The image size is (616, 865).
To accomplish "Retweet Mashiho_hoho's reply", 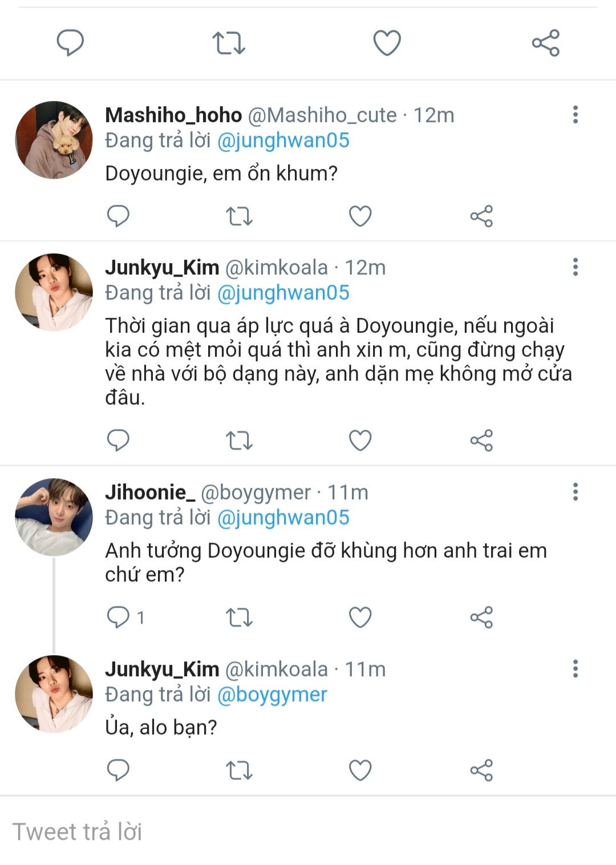I will (x=239, y=216).
